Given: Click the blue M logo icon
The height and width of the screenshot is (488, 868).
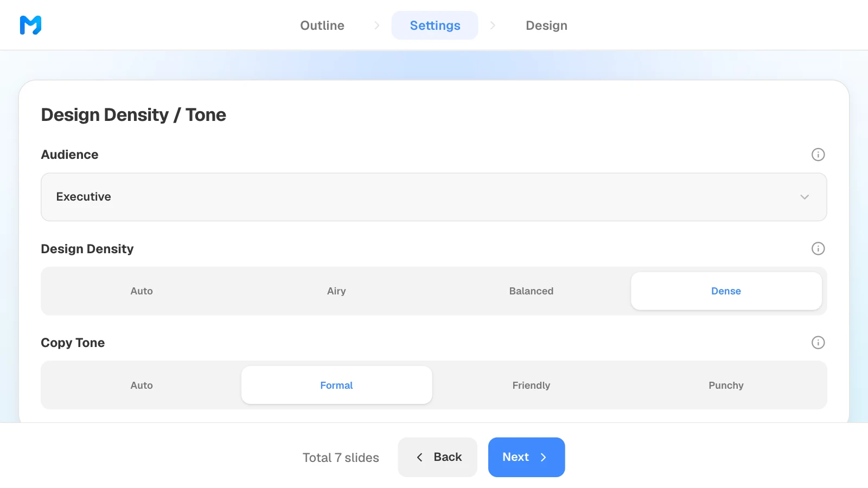Looking at the screenshot, I should pyautogui.click(x=30, y=25).
